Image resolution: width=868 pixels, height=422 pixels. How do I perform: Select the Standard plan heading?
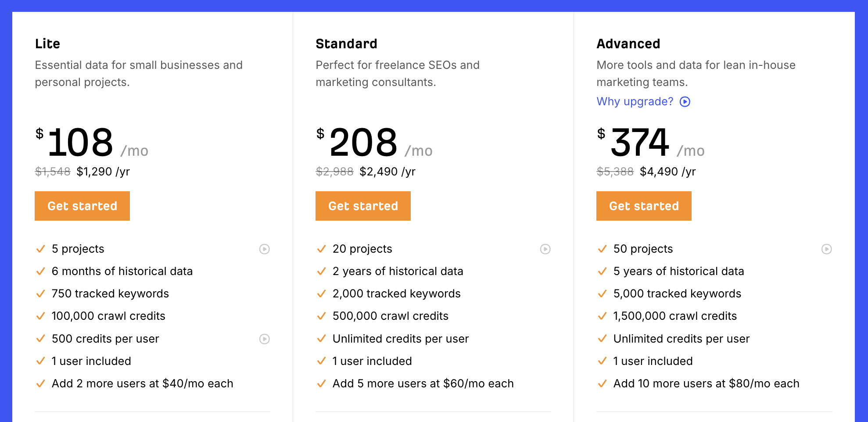tap(346, 44)
